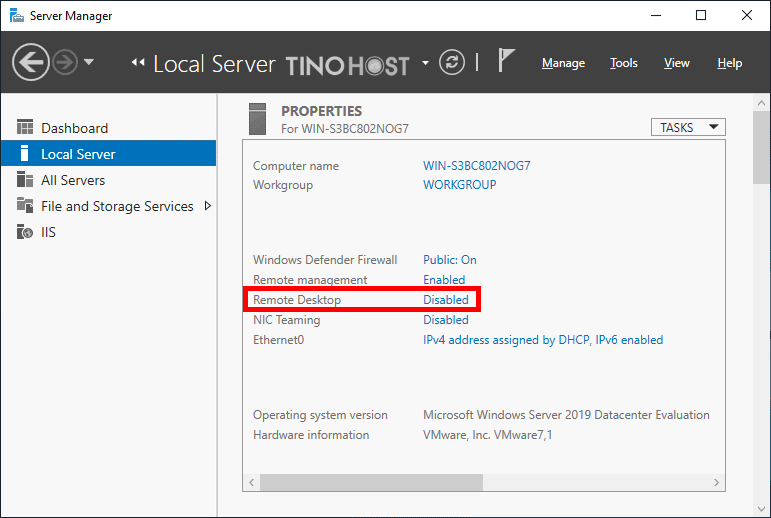Image resolution: width=771 pixels, height=518 pixels.
Task: Click the vertical scrollbar down arrow
Action: tap(761, 509)
